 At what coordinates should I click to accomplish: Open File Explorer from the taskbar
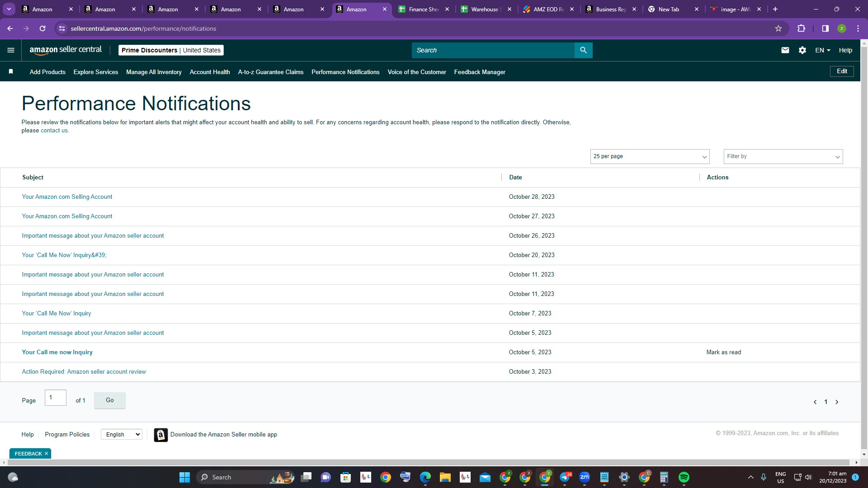[445, 477]
